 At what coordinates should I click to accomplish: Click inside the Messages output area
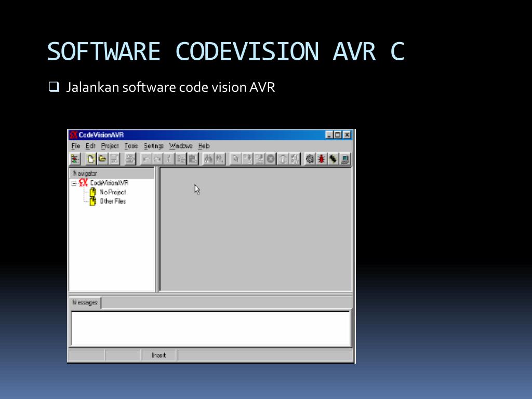(211, 328)
